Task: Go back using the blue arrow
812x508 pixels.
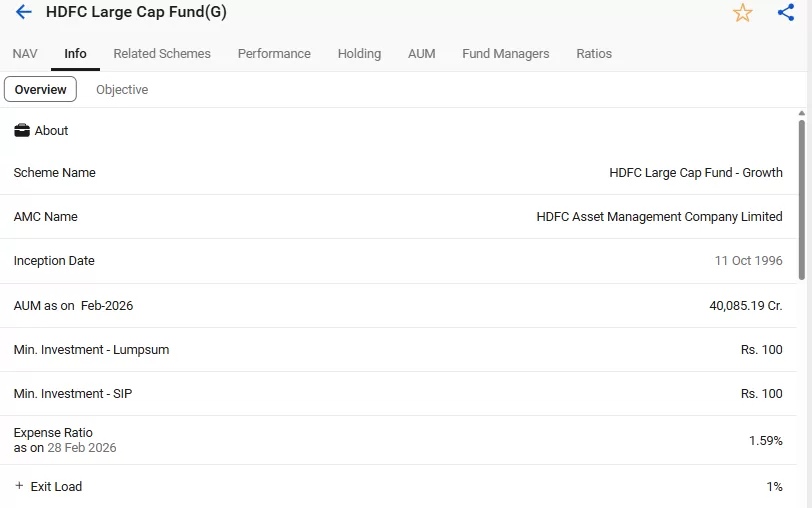Action: (24, 12)
